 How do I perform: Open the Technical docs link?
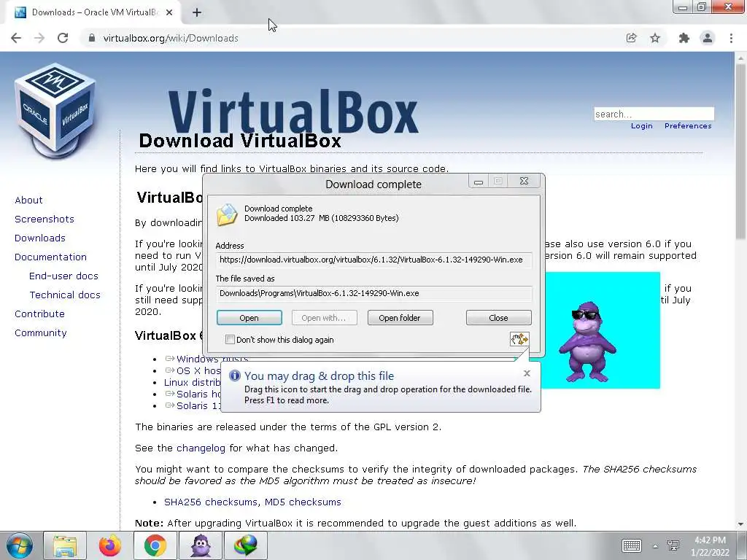click(65, 295)
